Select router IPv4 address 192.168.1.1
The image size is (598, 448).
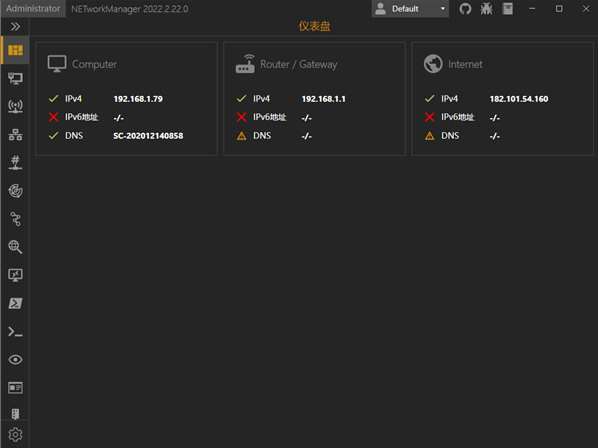[323, 99]
